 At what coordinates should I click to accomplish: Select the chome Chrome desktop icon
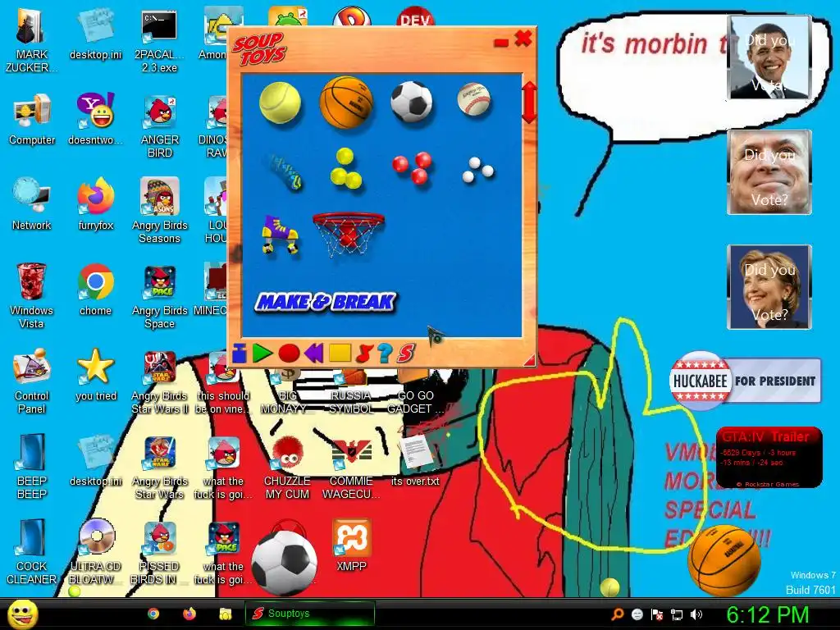(95, 290)
